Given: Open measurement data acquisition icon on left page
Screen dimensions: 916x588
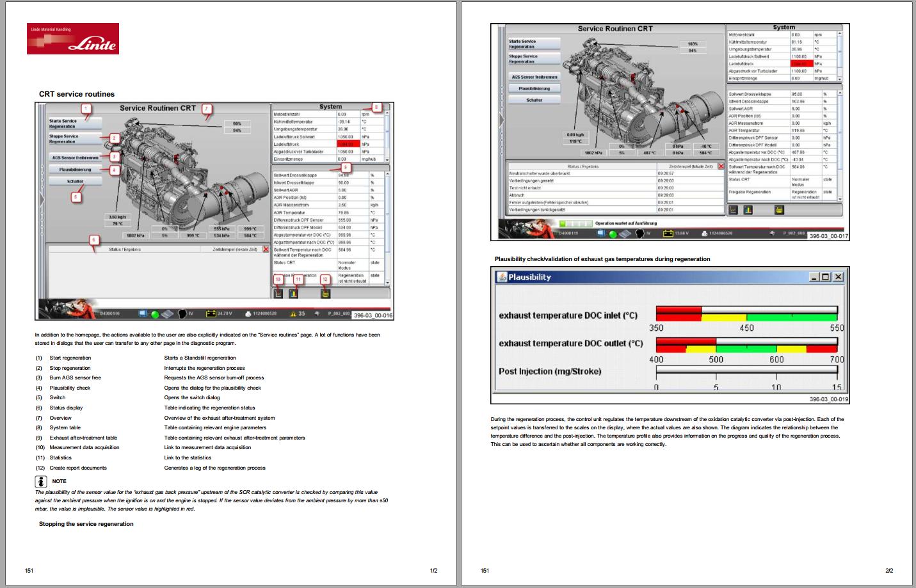Looking at the screenshot, I should pos(278,294).
